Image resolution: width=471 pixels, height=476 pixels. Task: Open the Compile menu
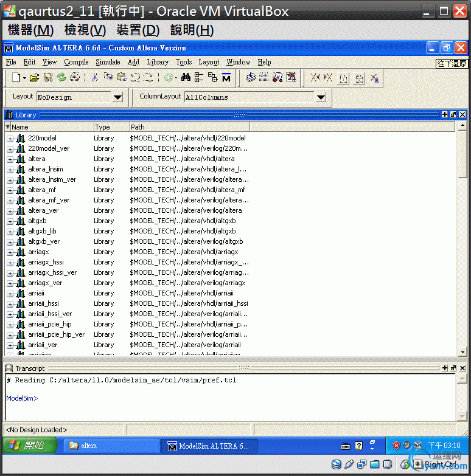(x=76, y=62)
